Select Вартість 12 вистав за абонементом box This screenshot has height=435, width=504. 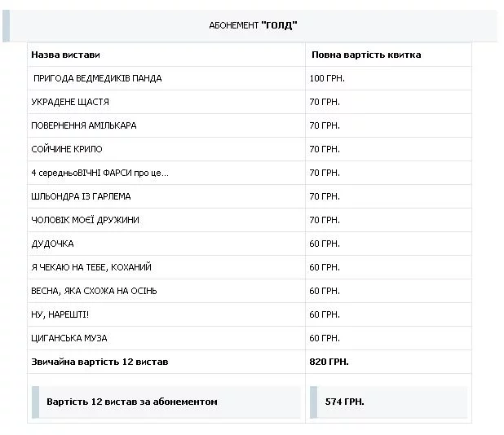132,402
